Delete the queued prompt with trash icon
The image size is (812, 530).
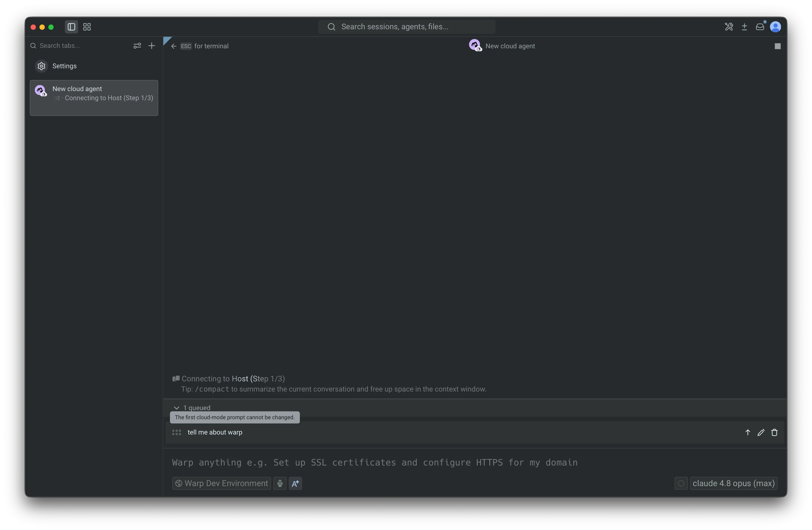coord(775,433)
